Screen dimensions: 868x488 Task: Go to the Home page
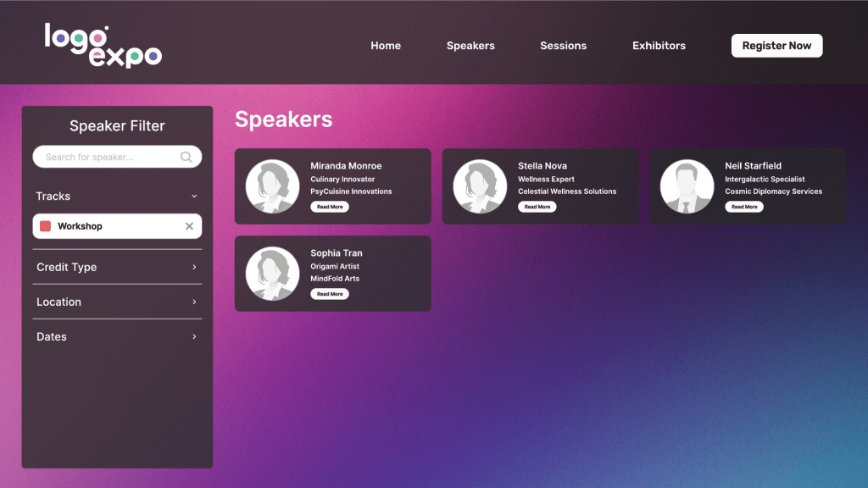[386, 46]
